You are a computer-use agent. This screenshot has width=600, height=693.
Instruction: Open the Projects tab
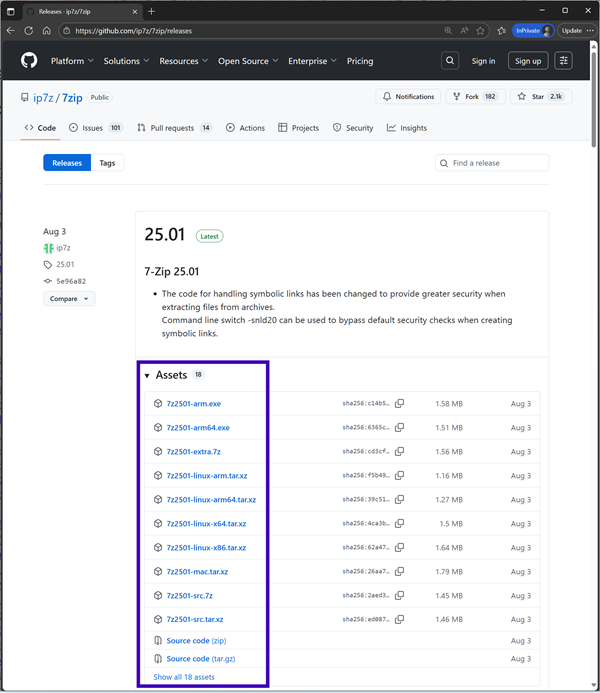(x=298, y=128)
